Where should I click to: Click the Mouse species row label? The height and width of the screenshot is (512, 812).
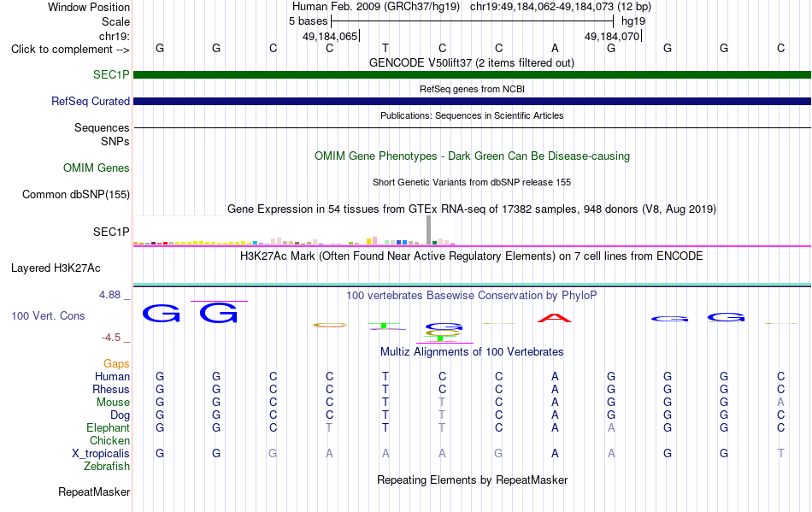[113, 403]
